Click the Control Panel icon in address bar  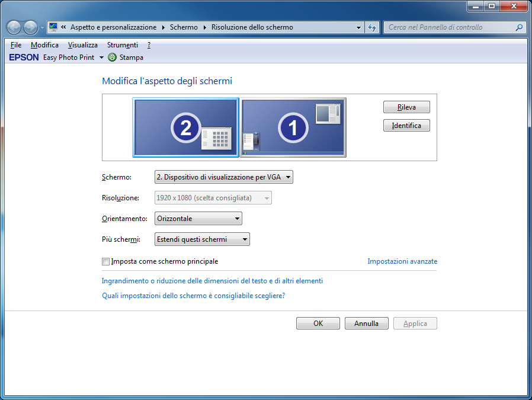click(53, 27)
